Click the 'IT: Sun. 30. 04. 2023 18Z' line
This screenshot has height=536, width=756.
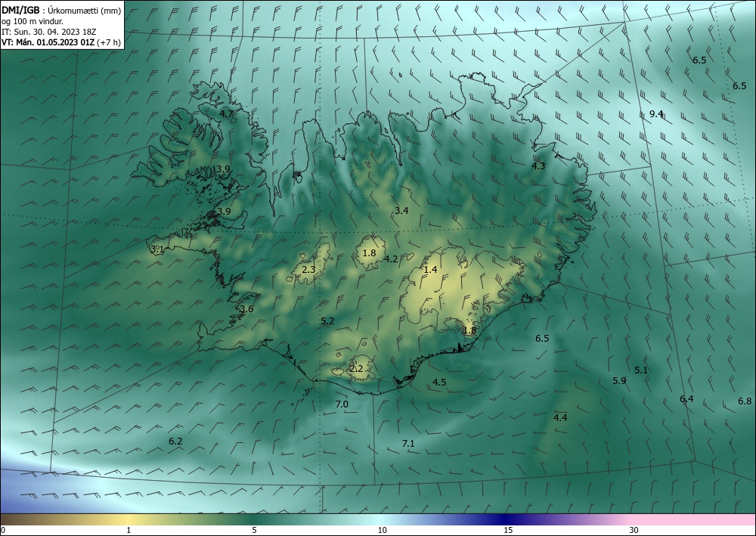(x=48, y=32)
